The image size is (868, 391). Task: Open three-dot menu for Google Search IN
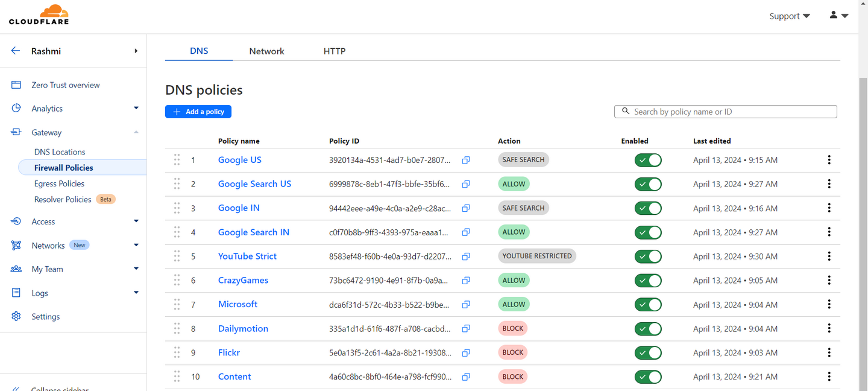coord(829,232)
